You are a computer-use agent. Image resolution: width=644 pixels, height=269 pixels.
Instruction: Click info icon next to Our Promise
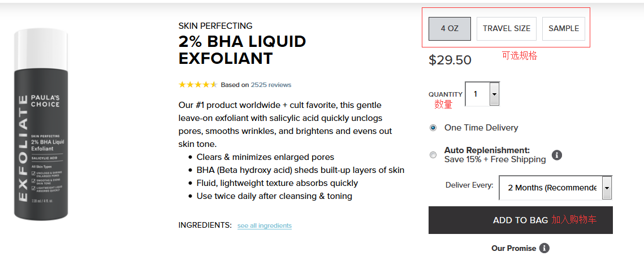pyautogui.click(x=544, y=248)
